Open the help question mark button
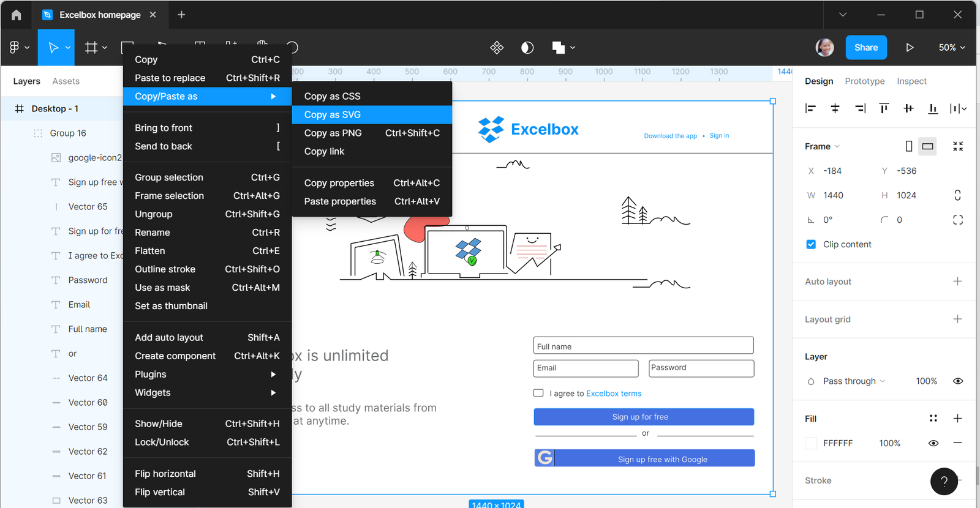This screenshot has width=980, height=508. point(944,481)
